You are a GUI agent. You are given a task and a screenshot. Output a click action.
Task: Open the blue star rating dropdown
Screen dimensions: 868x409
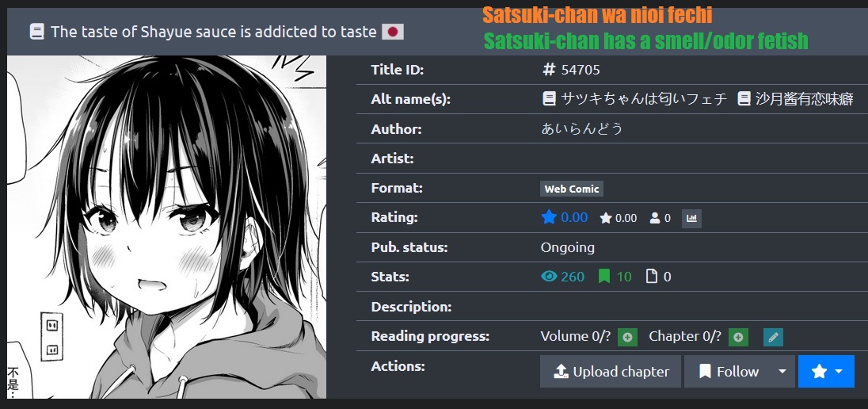pos(827,371)
